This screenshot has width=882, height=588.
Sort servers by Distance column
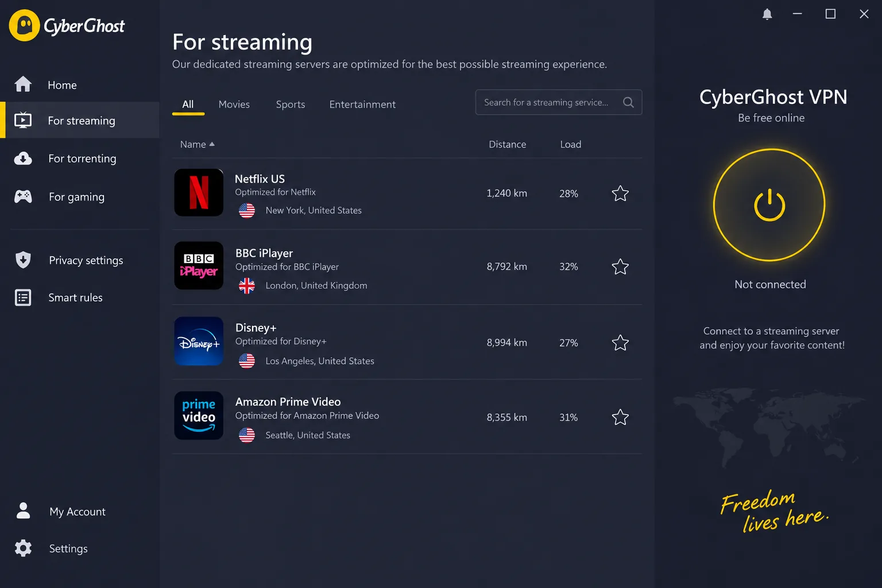tap(507, 144)
